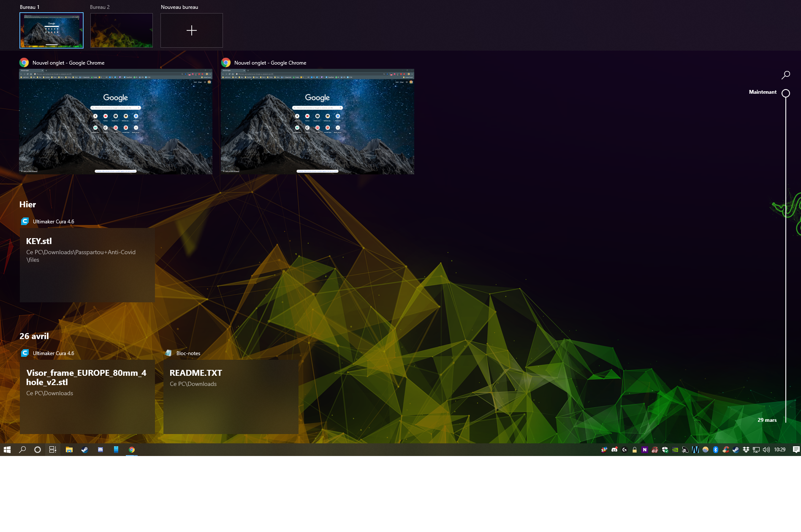The image size is (801, 532).
Task: Click the Discord tray icon with notification
Action: coord(614,450)
